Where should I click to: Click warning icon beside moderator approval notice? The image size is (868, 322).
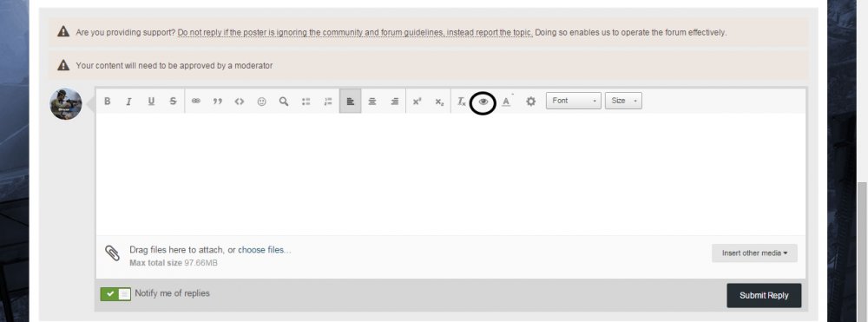pyautogui.click(x=63, y=65)
